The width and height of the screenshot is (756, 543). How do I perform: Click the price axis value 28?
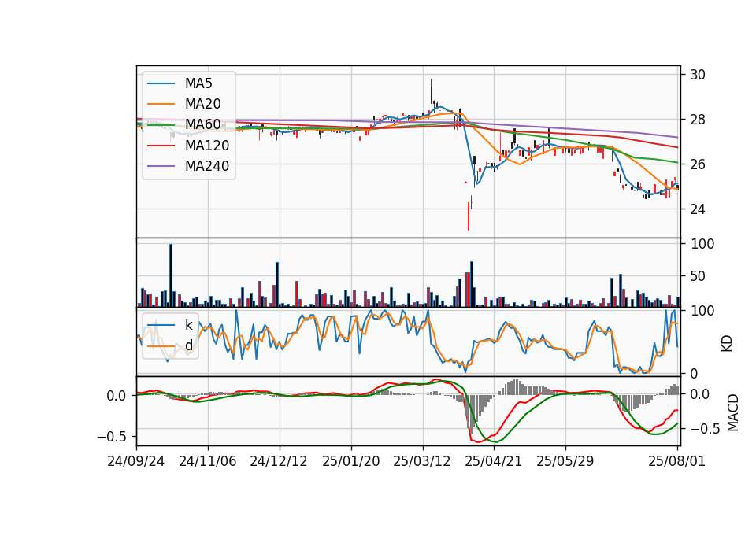point(698,120)
